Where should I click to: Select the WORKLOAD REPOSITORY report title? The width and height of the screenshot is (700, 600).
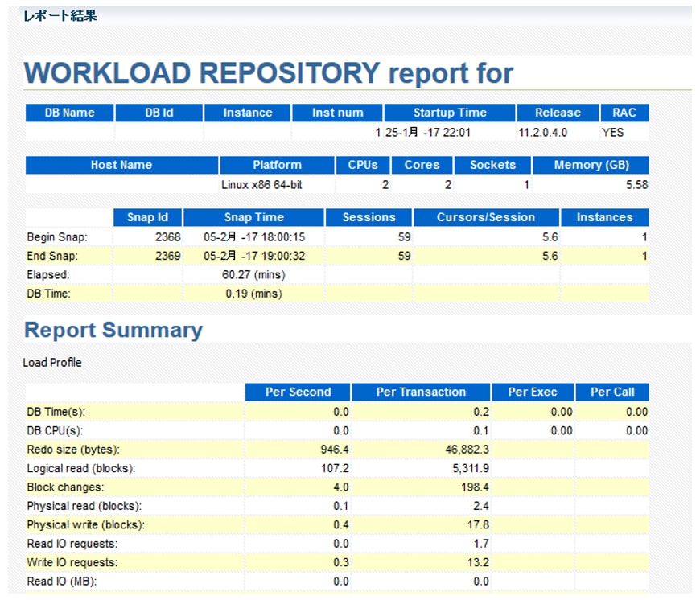[269, 73]
